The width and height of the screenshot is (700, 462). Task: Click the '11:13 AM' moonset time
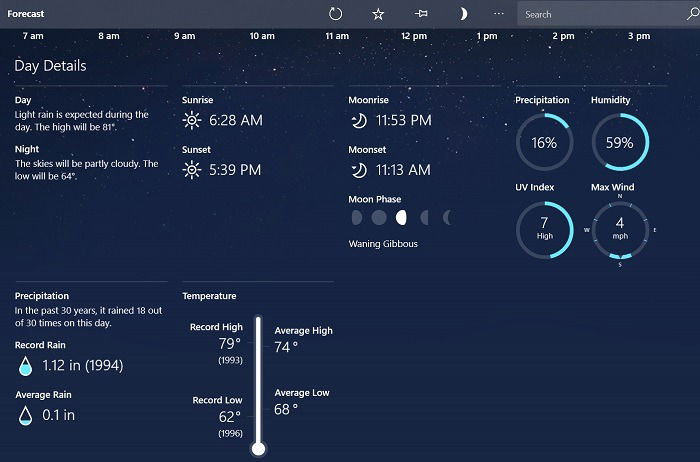point(403,170)
